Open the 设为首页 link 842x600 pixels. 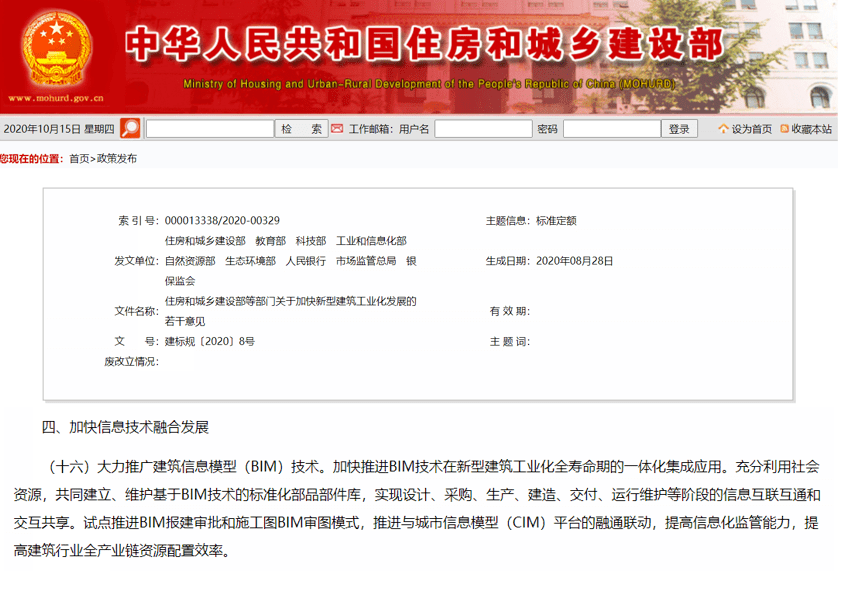coord(751,129)
